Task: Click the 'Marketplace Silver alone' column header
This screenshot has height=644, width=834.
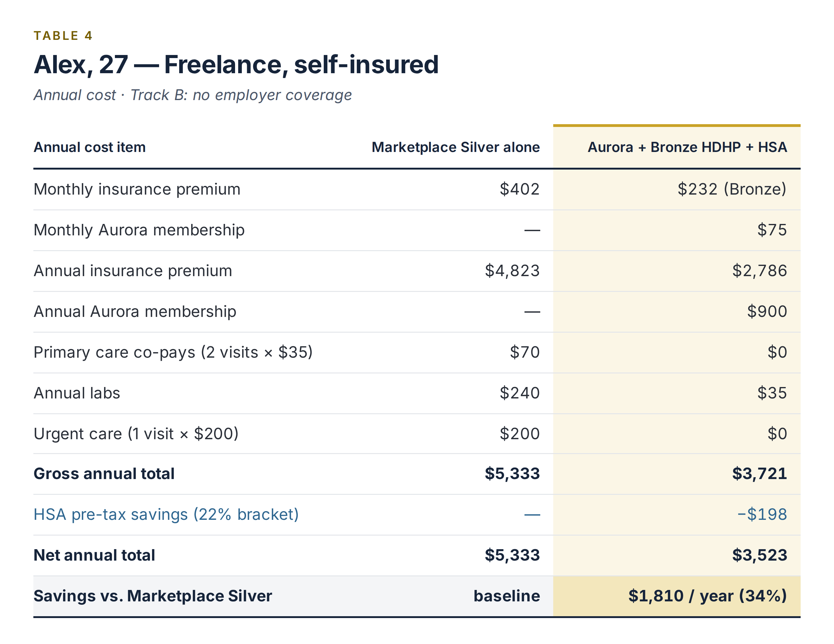Action: [456, 147]
